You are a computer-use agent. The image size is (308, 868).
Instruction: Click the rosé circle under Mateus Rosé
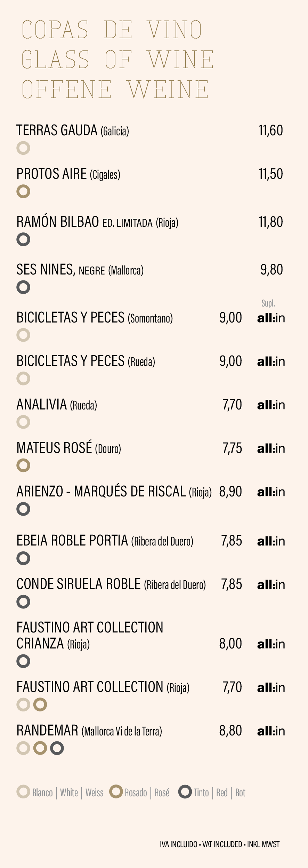click(x=23, y=465)
